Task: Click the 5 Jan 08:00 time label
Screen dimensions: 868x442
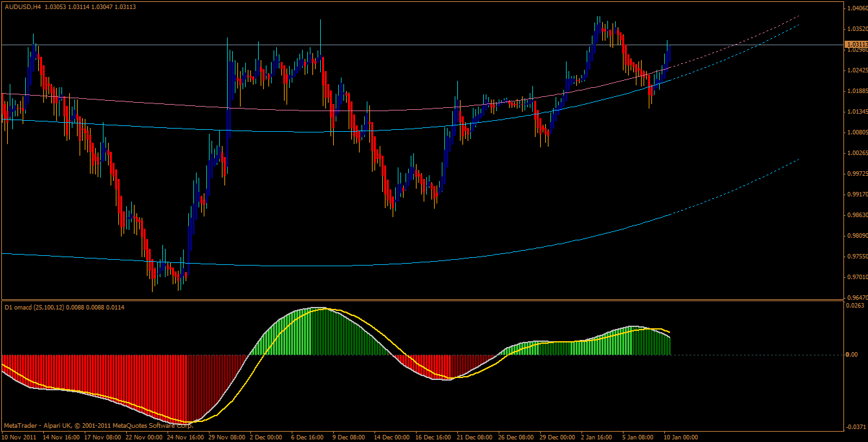Action: [x=638, y=437]
